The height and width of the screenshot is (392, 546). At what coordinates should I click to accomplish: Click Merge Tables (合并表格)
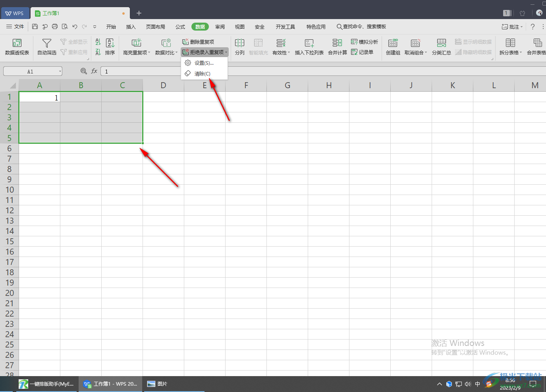pyautogui.click(x=536, y=47)
